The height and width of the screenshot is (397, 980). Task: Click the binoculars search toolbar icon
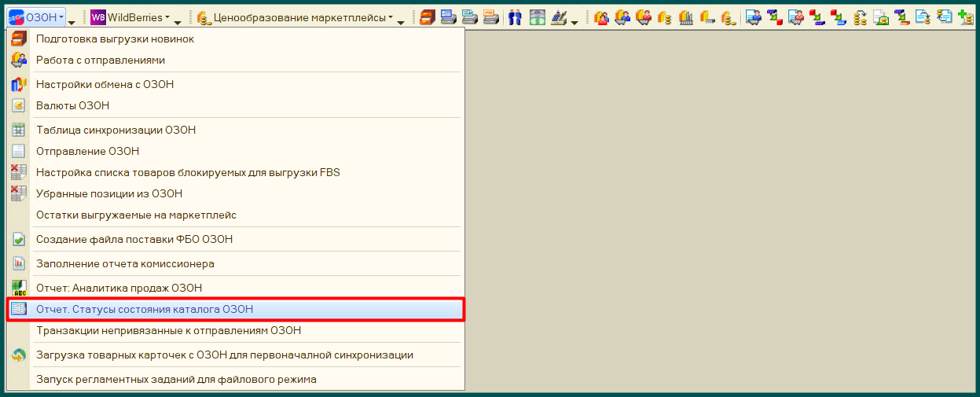[515, 17]
